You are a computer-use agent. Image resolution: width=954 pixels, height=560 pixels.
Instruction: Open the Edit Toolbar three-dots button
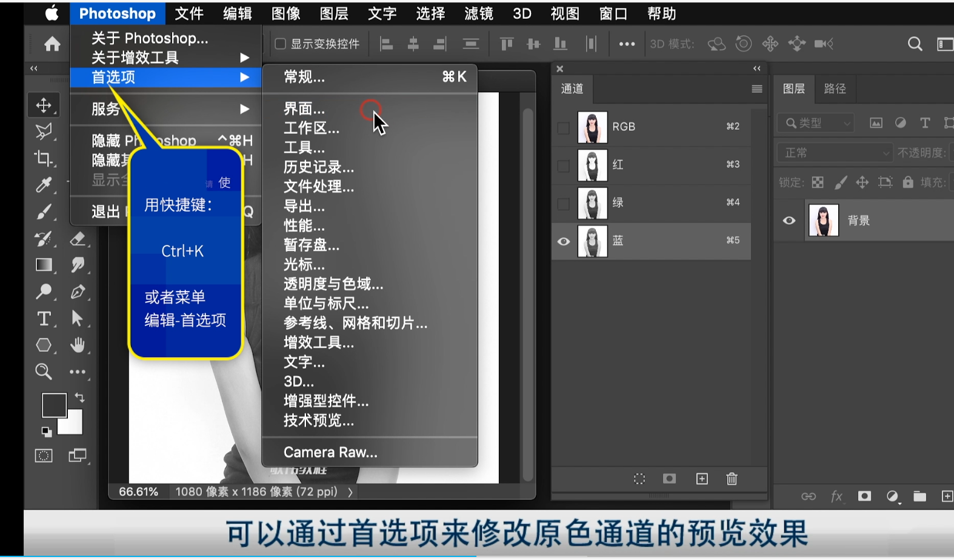tap(78, 372)
